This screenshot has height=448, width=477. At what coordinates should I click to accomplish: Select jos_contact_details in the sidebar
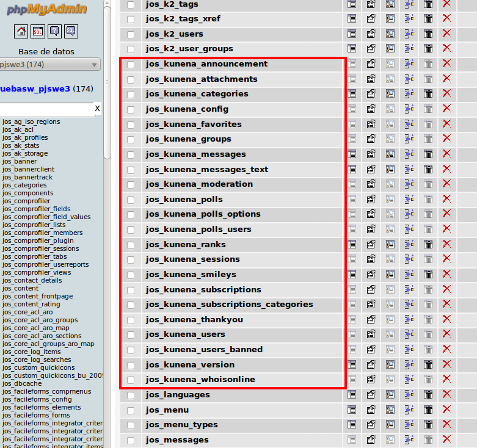[x=32, y=280]
